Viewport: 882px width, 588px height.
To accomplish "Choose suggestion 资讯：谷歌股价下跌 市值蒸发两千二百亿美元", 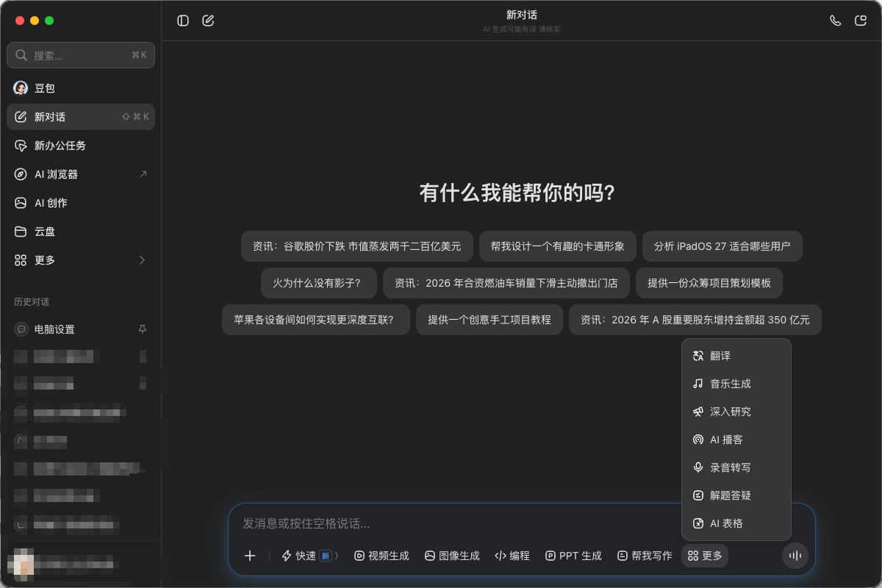I will tap(357, 246).
